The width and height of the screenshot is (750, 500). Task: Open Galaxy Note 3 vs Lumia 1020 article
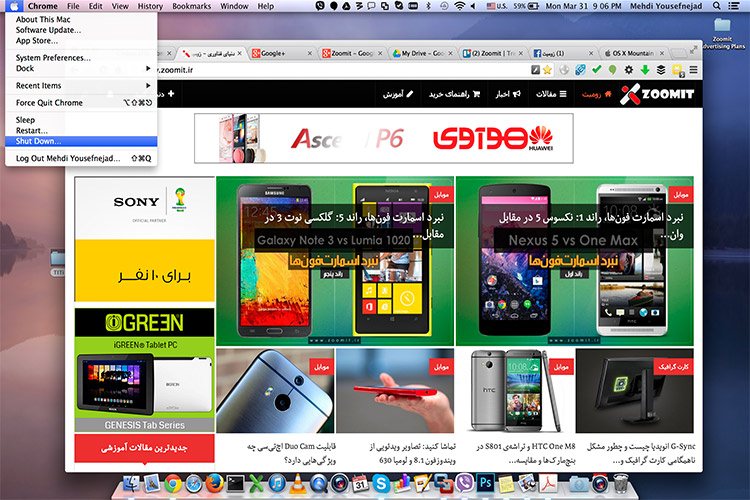[335, 261]
